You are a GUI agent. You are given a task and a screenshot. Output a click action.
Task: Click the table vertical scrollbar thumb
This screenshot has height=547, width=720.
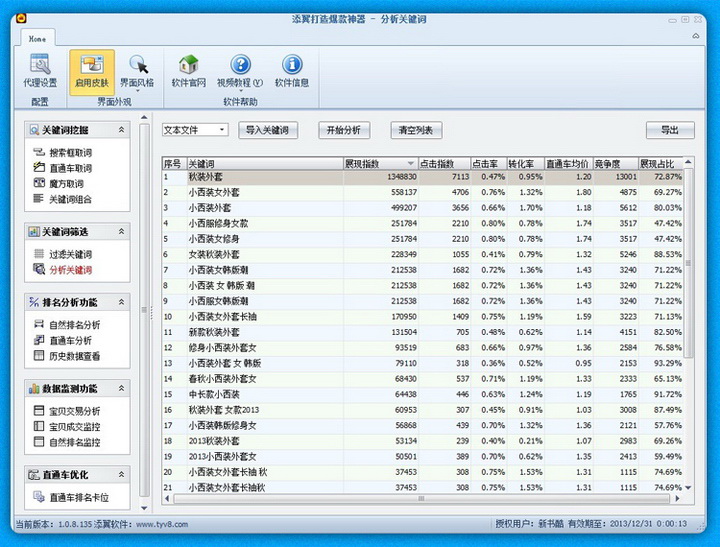(x=688, y=263)
